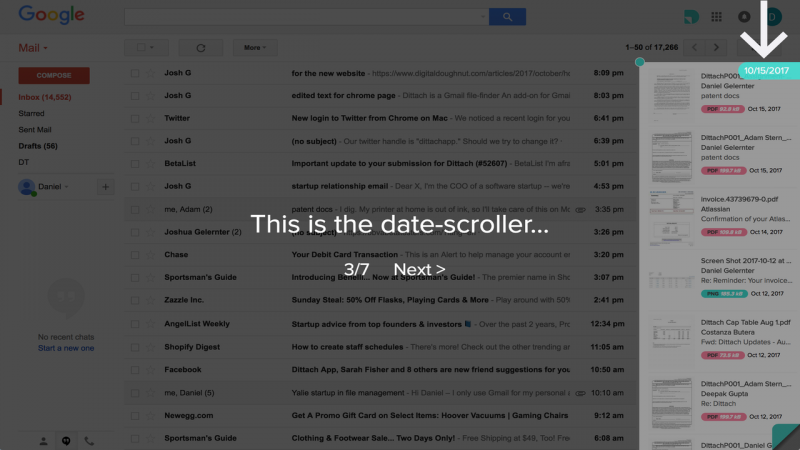This screenshot has height=450, width=800.
Task: Click the Google logo
Action: [52, 15]
